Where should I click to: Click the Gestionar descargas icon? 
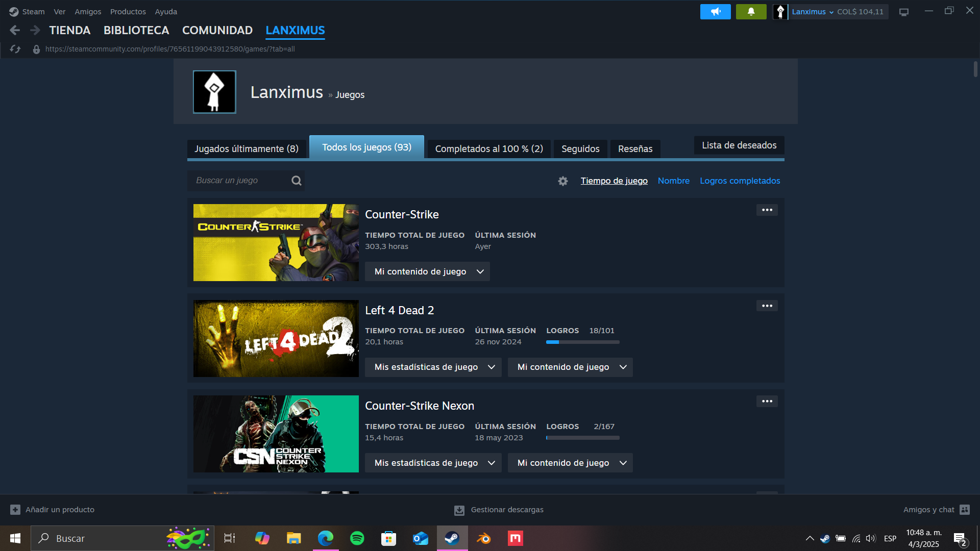click(459, 510)
